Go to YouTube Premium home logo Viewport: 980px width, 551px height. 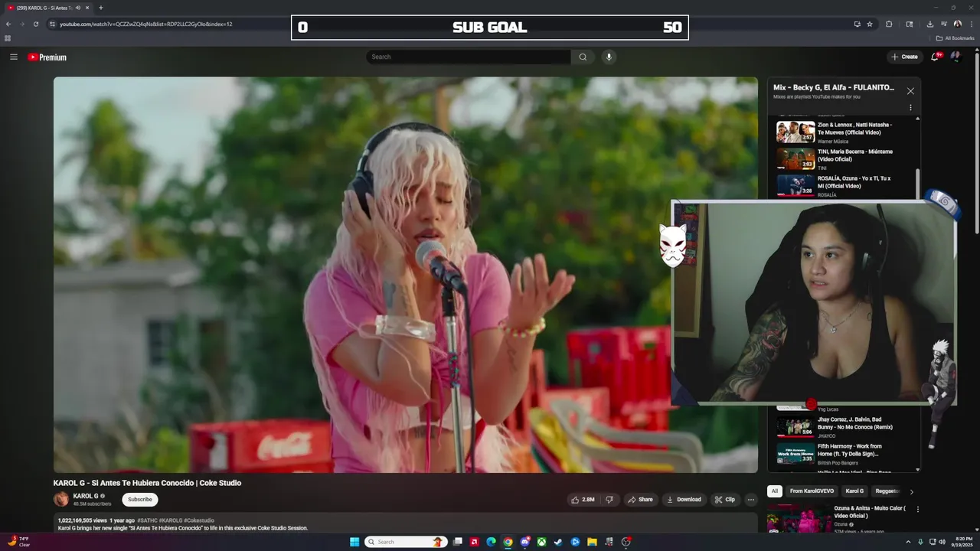(x=47, y=57)
